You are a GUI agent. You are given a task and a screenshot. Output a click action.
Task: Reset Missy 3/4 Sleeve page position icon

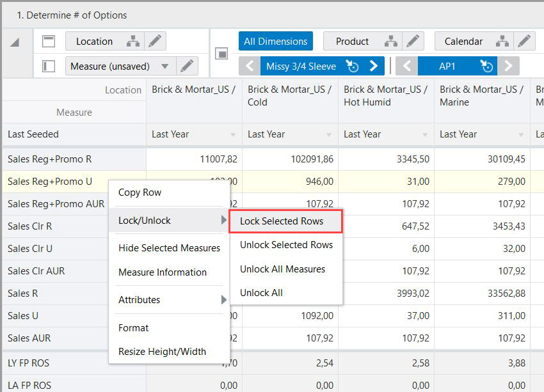(353, 66)
